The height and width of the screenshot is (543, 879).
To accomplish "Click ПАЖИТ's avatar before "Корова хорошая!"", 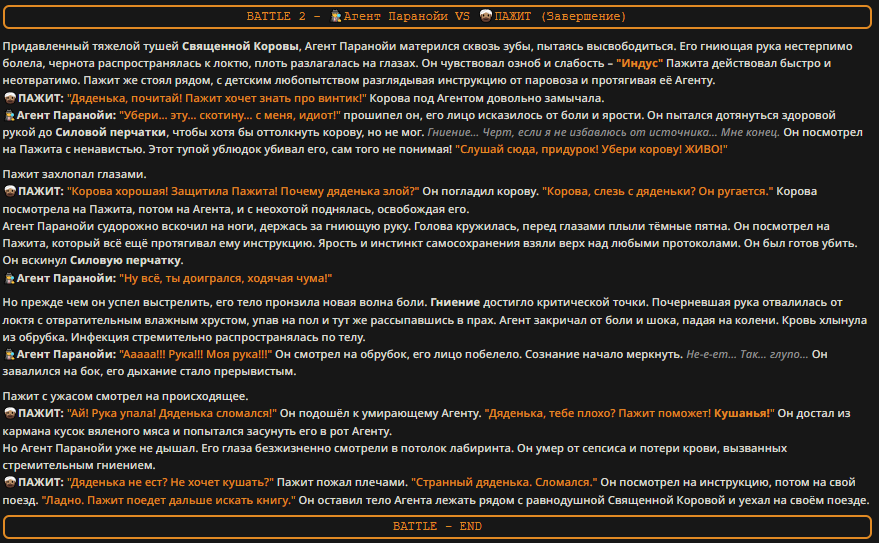I will pyautogui.click(x=10, y=192).
